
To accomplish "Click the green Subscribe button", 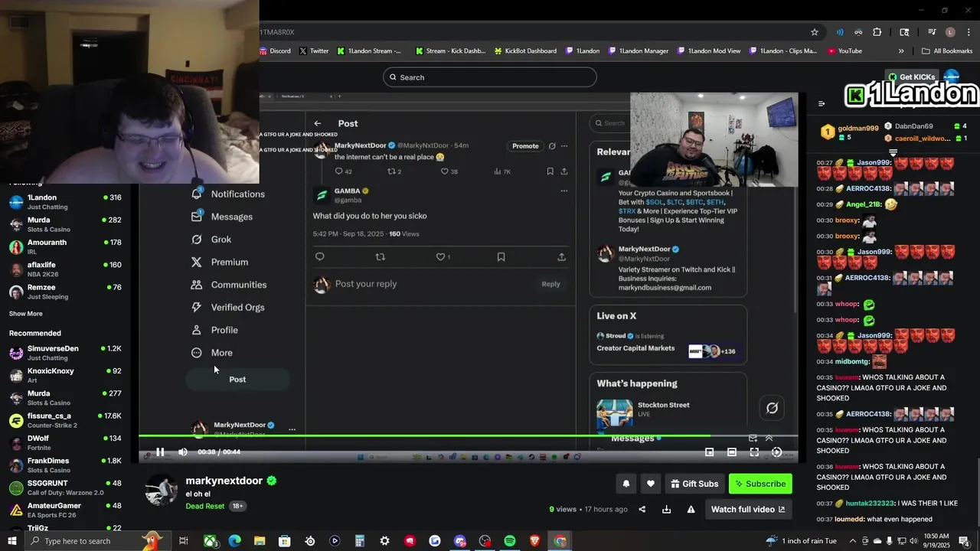I will point(760,484).
